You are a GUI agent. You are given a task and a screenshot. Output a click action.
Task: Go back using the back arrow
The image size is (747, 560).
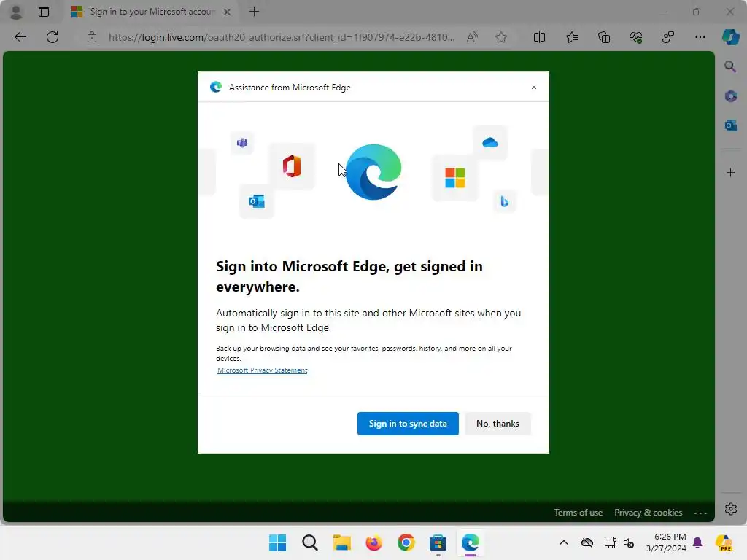(x=20, y=37)
